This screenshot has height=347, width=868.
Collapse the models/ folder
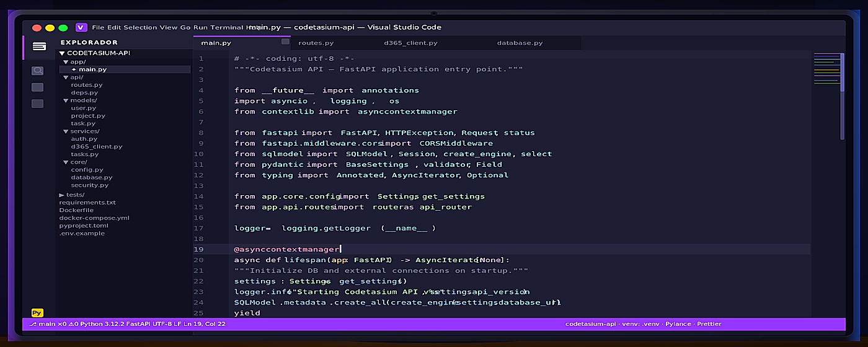click(66, 100)
